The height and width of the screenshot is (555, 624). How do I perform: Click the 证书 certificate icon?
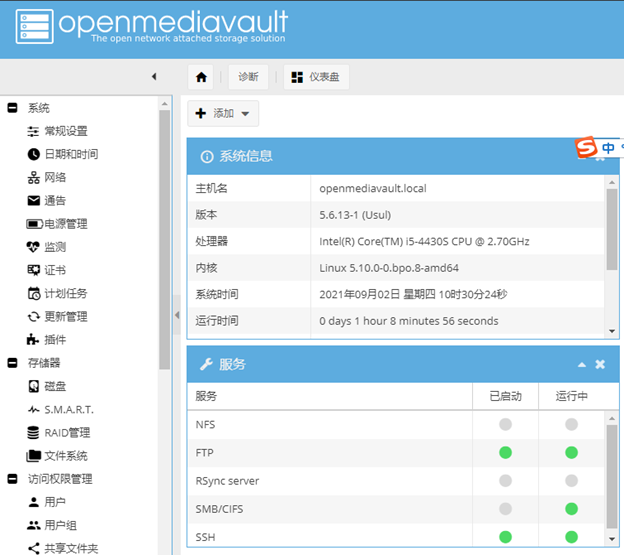(33, 270)
